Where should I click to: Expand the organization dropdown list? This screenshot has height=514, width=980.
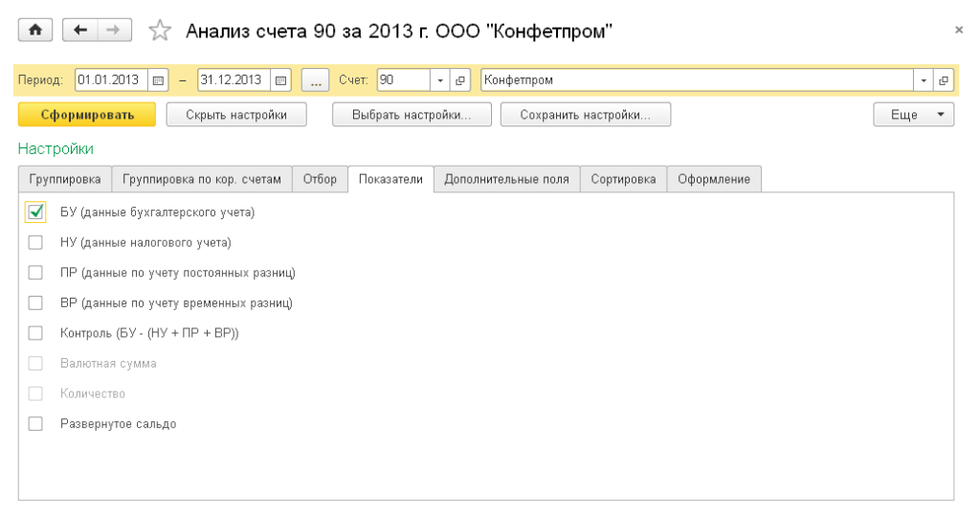924,80
